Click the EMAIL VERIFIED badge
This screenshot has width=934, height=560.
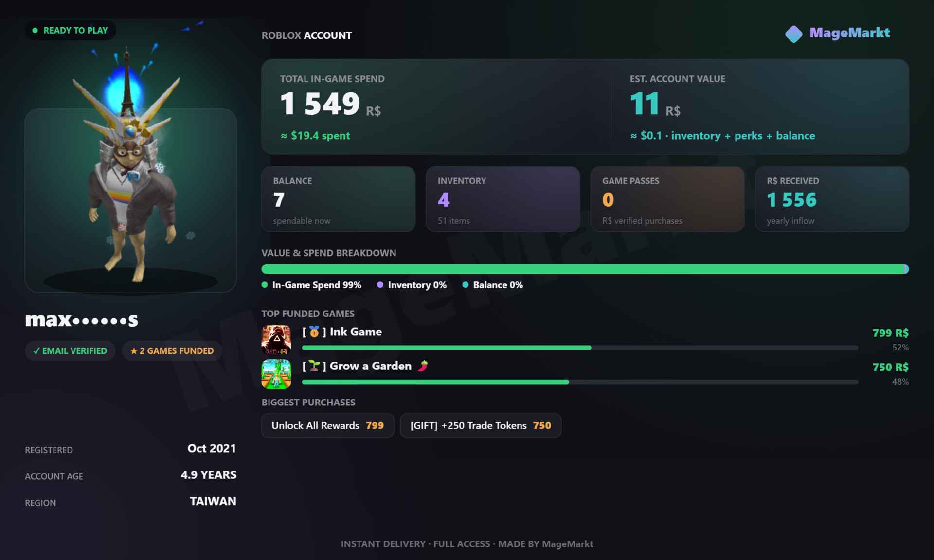(70, 351)
